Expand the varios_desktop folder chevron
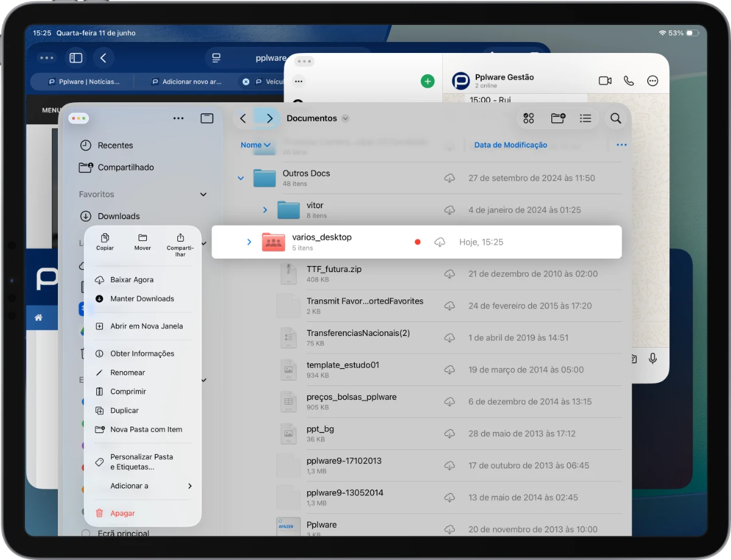 (x=249, y=242)
